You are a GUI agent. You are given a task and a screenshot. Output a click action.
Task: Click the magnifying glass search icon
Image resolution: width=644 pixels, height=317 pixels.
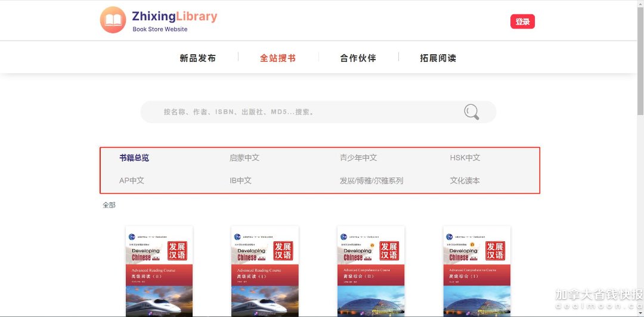click(x=472, y=111)
